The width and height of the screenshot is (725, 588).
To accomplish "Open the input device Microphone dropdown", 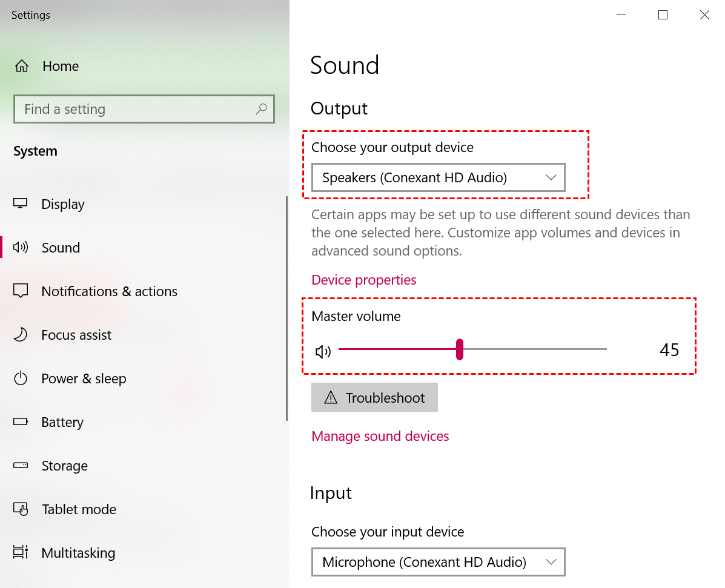I will coord(439,561).
